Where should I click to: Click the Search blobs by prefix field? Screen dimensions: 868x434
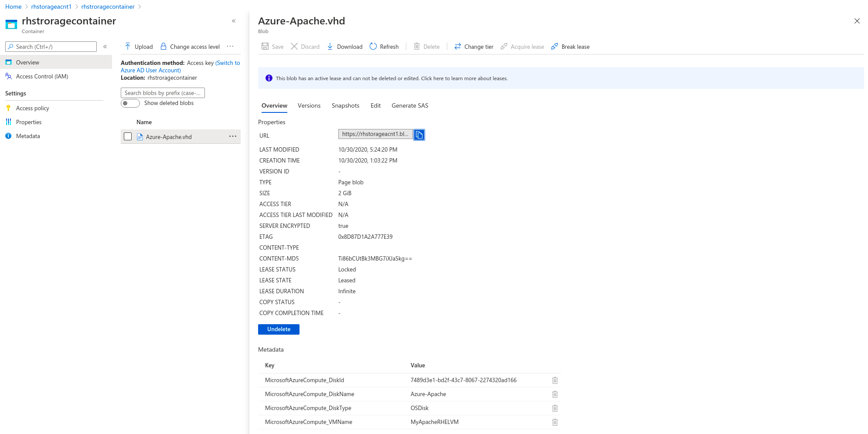pos(163,93)
